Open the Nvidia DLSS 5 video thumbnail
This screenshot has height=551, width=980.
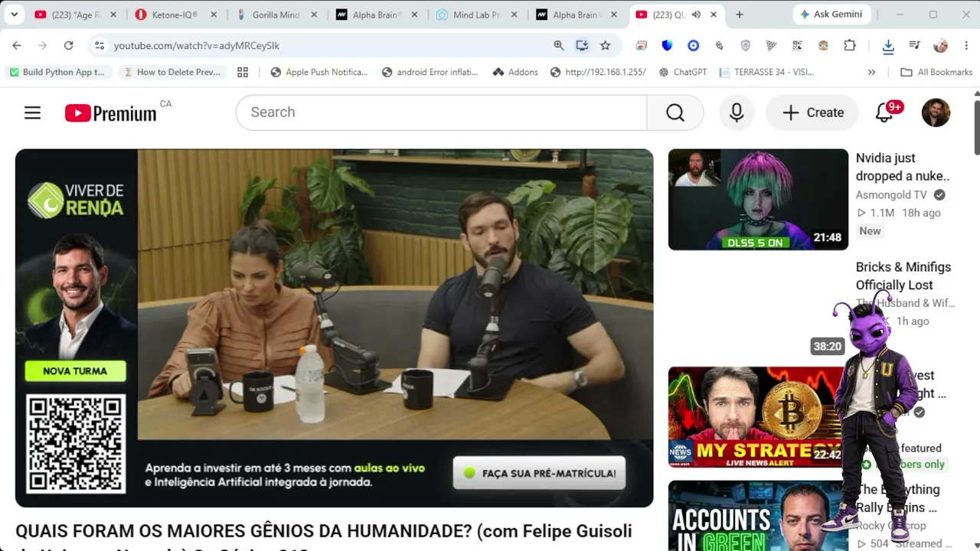coord(758,200)
